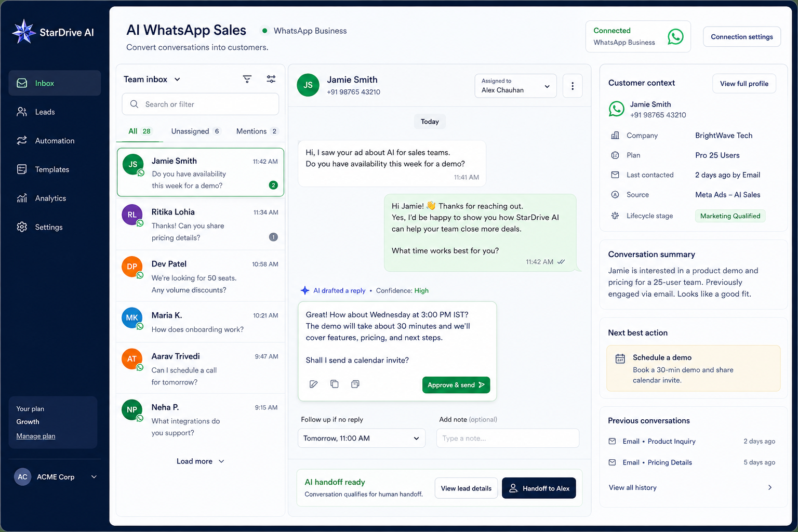The height and width of the screenshot is (532, 798).
Task: Click the Marketing Qualified badge
Action: pyautogui.click(x=730, y=216)
